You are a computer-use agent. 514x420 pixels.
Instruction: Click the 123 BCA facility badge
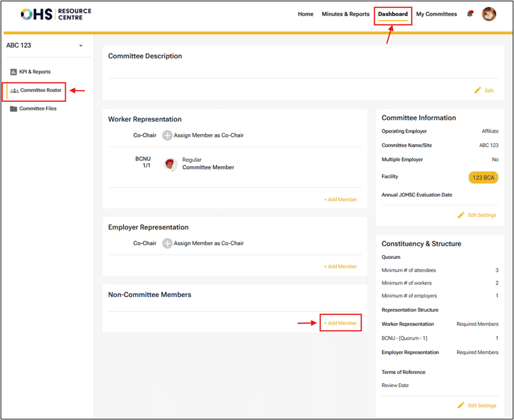[x=483, y=177]
